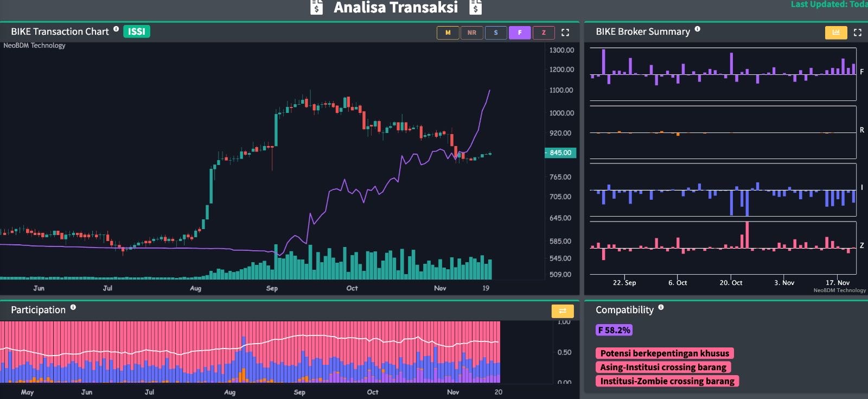Viewport: 868px width, 399px height.
Task: Click the Nov label on transaction chart axis
Action: (x=440, y=288)
